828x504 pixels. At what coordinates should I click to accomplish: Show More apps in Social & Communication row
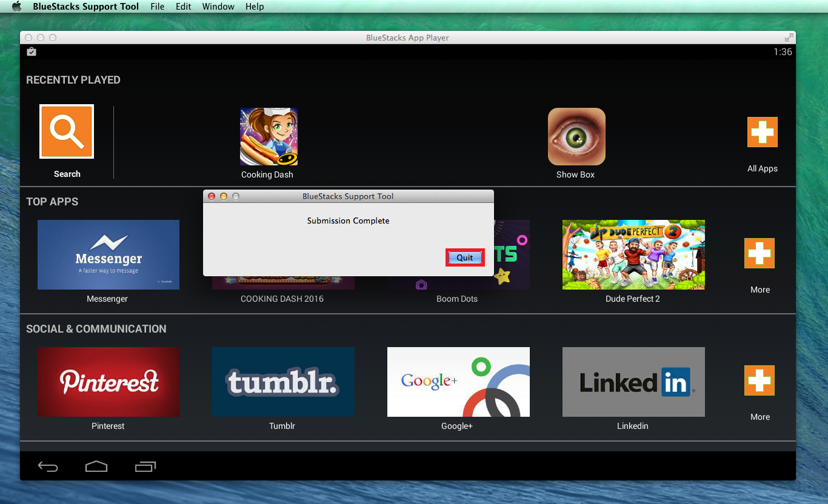point(760,380)
